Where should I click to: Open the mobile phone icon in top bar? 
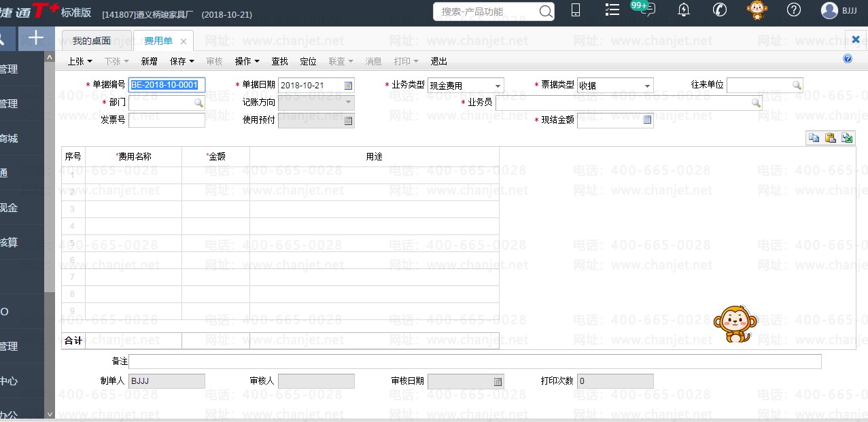pyautogui.click(x=576, y=10)
